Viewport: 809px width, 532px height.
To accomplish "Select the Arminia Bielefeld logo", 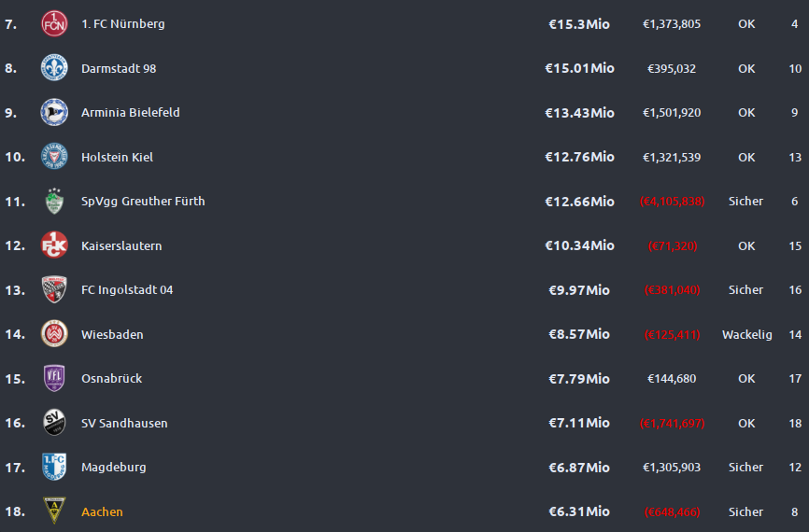I will (54, 112).
